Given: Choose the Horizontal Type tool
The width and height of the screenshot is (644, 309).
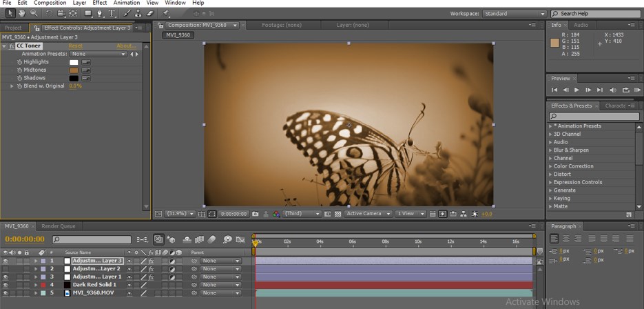Looking at the screenshot, I should click(x=112, y=13).
